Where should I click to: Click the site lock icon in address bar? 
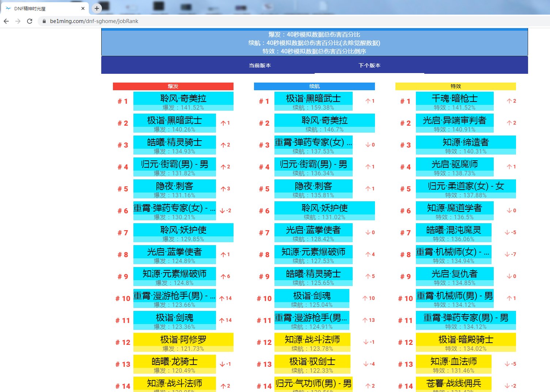44,21
